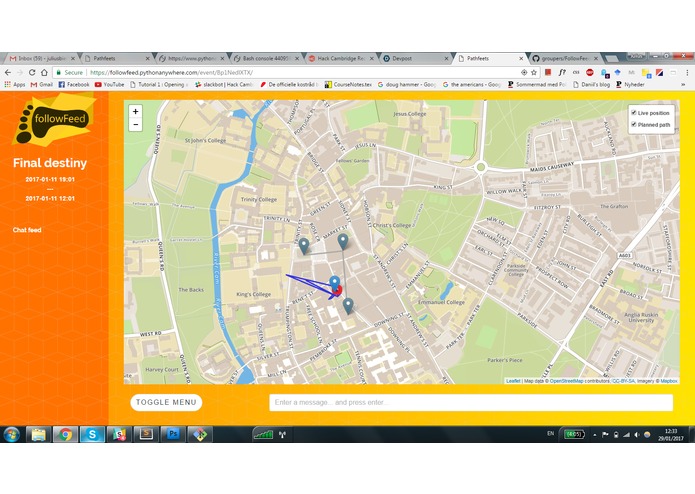Open the Chat feed section

click(x=27, y=230)
